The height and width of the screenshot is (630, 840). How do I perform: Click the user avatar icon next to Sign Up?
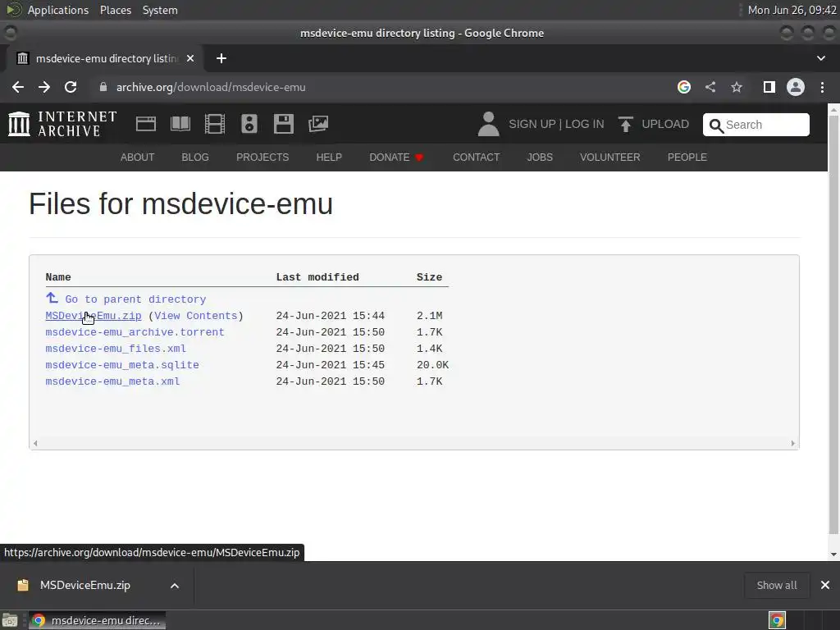point(489,124)
